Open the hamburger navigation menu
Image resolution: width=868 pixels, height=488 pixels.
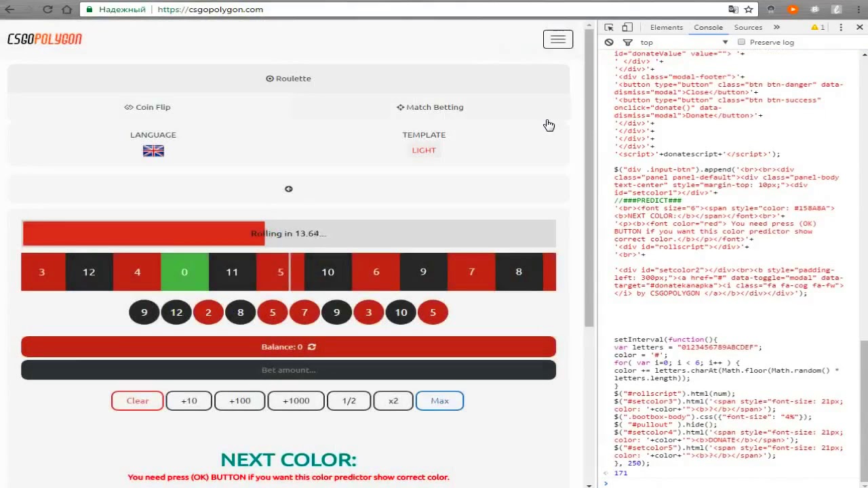558,39
